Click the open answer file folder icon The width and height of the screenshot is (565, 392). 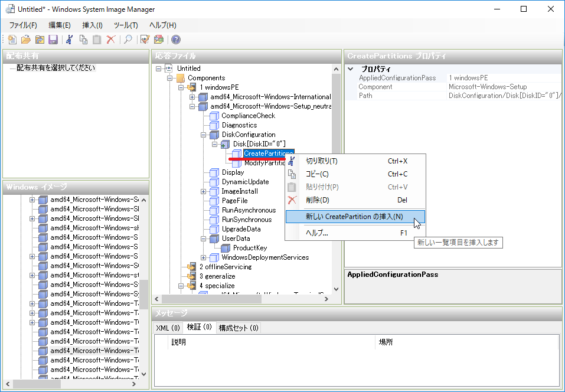[x=26, y=40]
